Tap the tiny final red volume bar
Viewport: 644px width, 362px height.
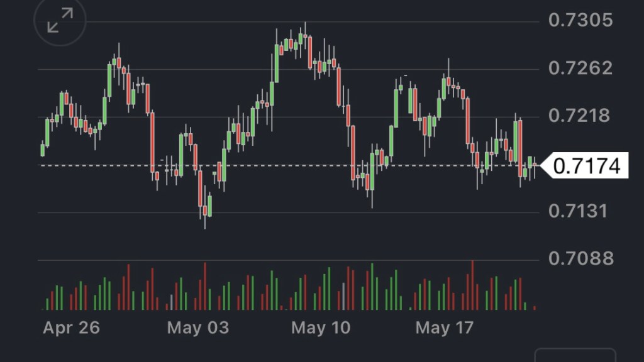(535, 307)
